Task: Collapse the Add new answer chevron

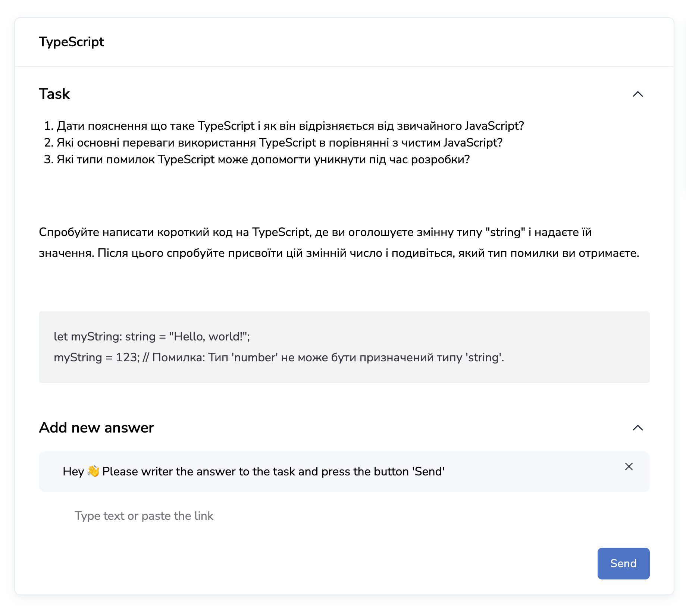Action: (638, 428)
